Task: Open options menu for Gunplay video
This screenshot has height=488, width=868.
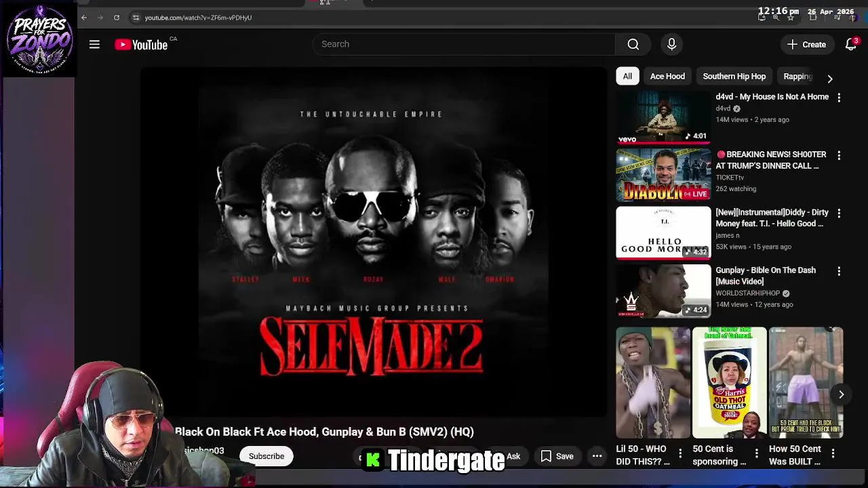Action: click(x=839, y=271)
